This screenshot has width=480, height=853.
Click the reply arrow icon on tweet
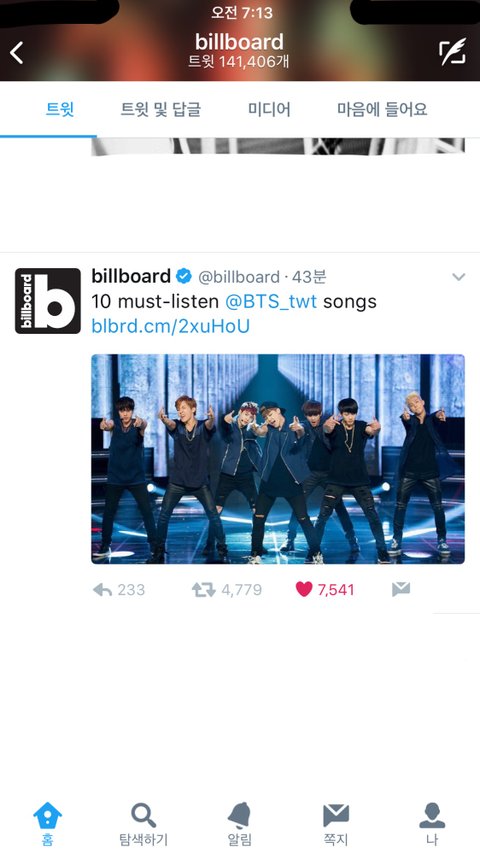102,590
